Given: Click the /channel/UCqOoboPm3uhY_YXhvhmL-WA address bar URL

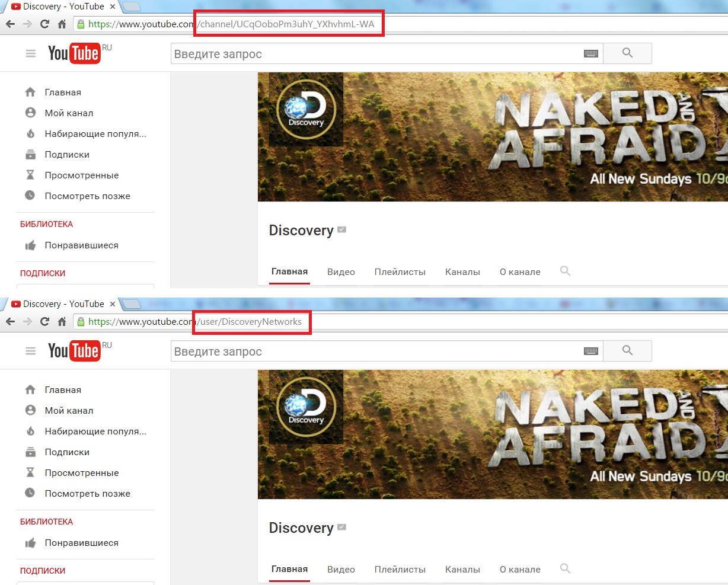Looking at the screenshot, I should (x=286, y=24).
